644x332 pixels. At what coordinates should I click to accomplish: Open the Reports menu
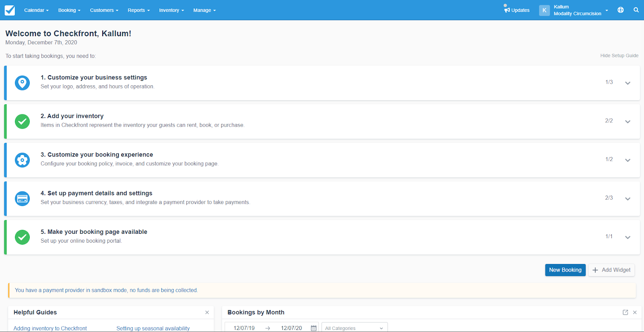pos(139,10)
